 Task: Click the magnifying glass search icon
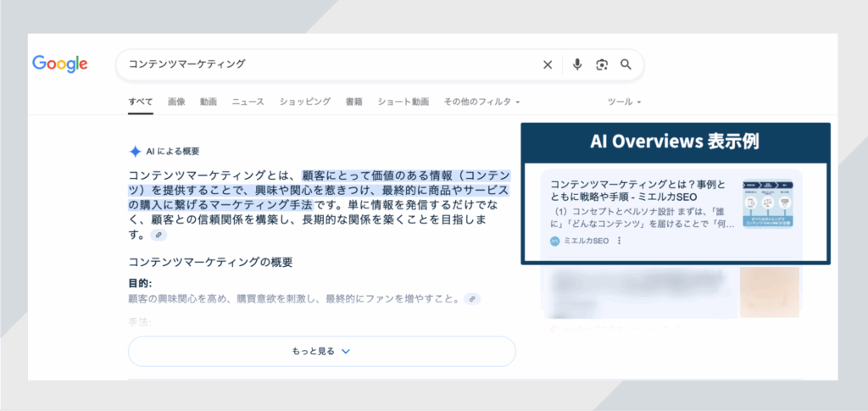pyautogui.click(x=626, y=64)
